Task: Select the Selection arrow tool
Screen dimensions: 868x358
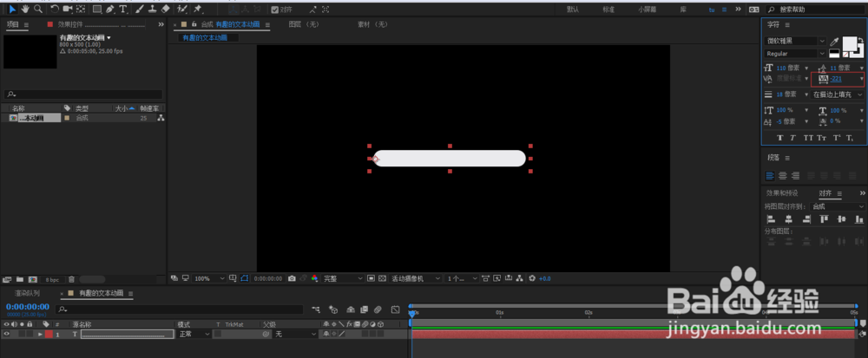Action: (x=12, y=9)
